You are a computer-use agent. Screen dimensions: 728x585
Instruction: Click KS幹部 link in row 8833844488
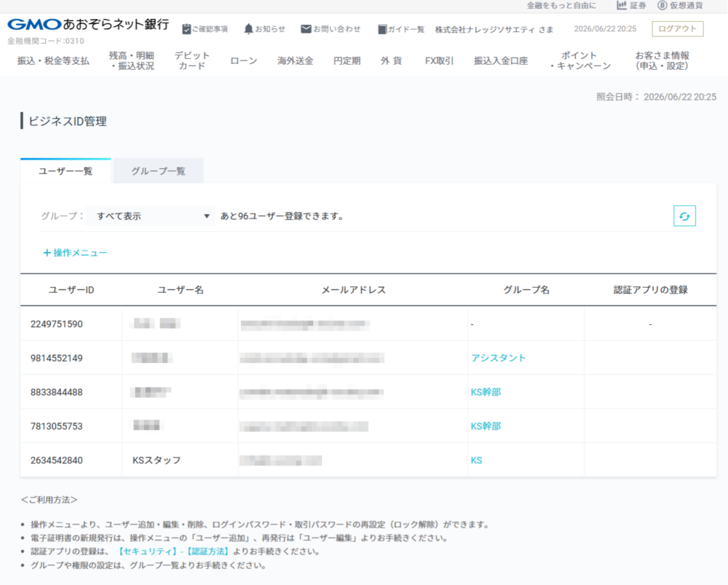[x=486, y=392]
